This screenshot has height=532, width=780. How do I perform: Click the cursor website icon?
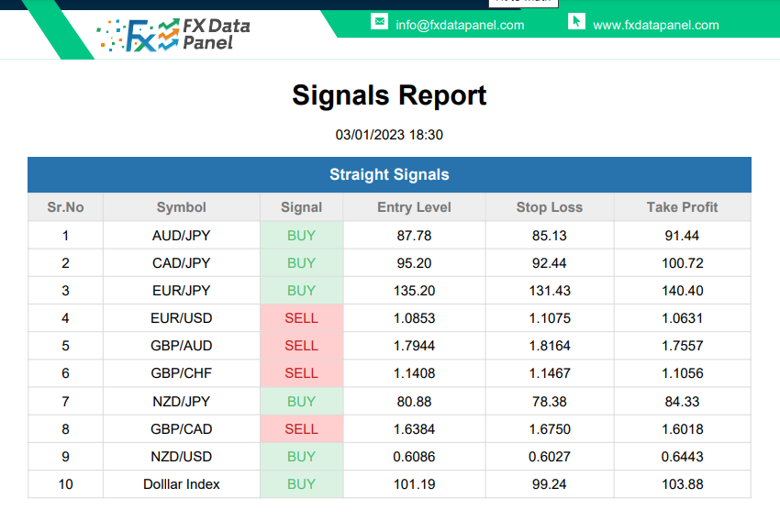(x=576, y=22)
